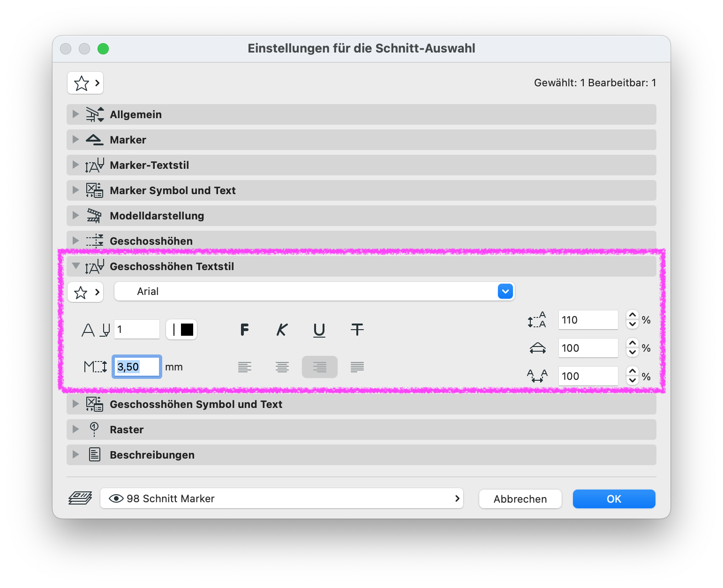This screenshot has width=723, height=588.
Task: Click the Beschreibungen section icon
Action: 95,455
